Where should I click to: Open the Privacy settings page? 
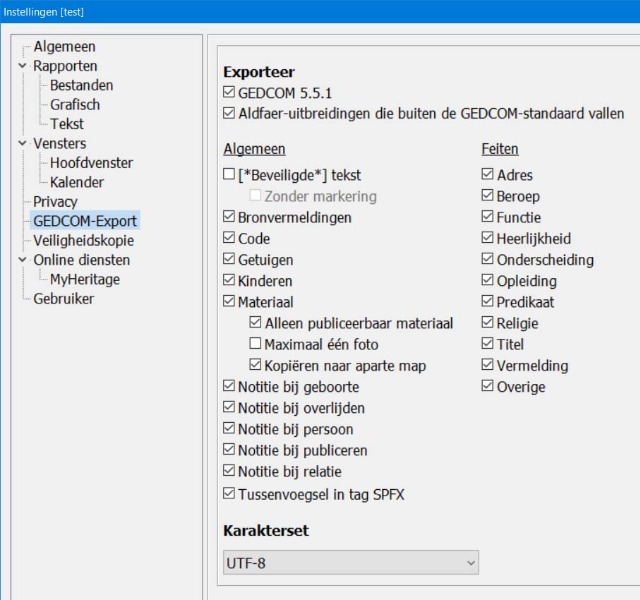[55, 202]
